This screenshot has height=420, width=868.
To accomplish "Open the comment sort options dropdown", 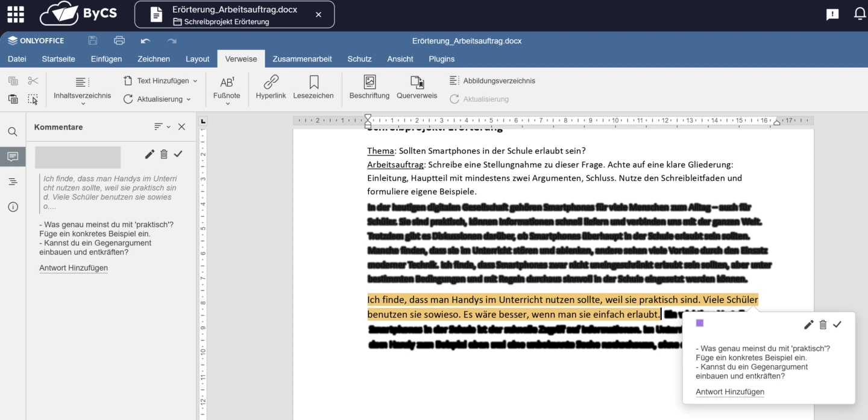I will click(162, 127).
